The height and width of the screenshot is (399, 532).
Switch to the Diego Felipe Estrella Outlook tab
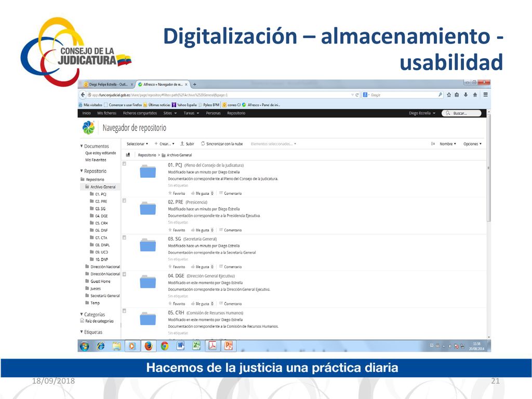click(107, 85)
